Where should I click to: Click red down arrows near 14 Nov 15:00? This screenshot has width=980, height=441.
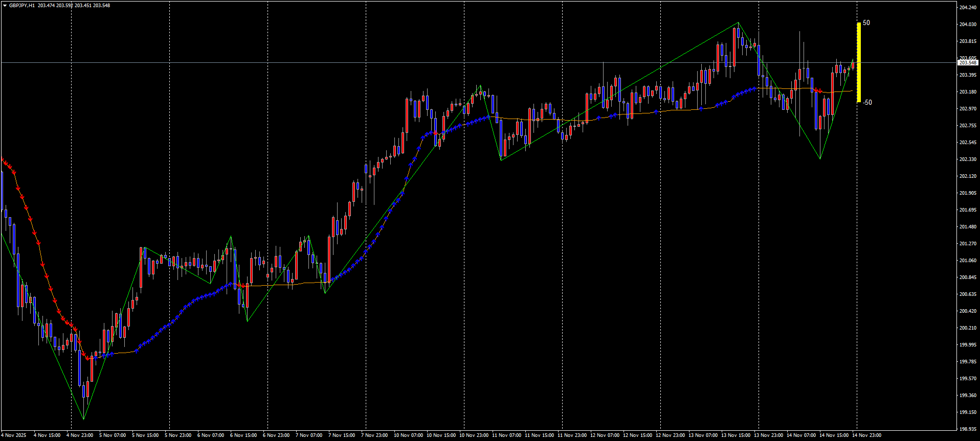[818, 91]
